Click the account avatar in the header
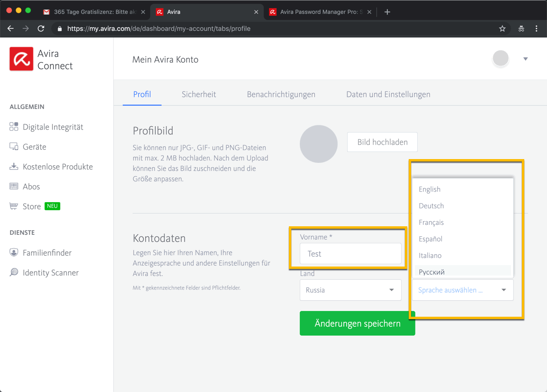This screenshot has height=392, width=547. point(500,59)
